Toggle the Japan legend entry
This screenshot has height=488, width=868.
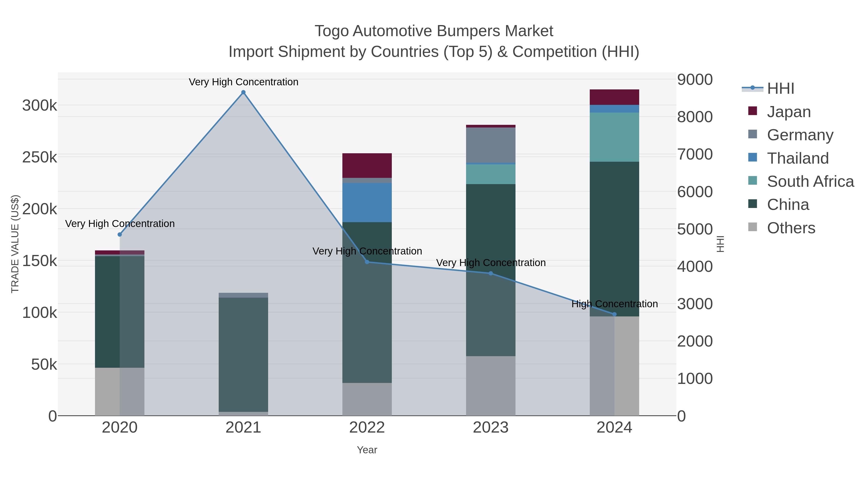point(779,112)
